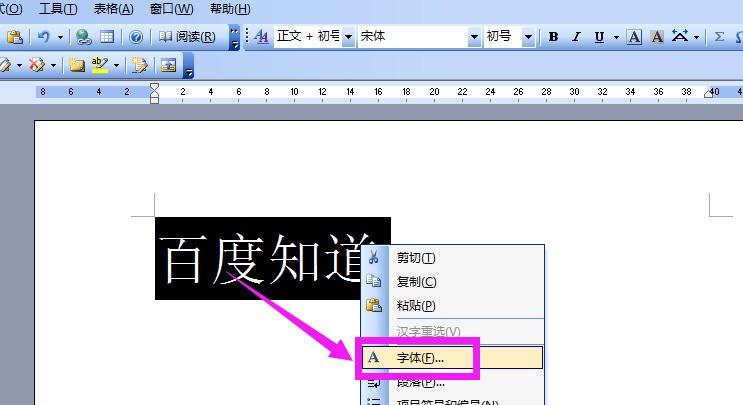The image size is (743, 405).
Task: Choose 复制(C) in the context menu
Action: [x=453, y=281]
